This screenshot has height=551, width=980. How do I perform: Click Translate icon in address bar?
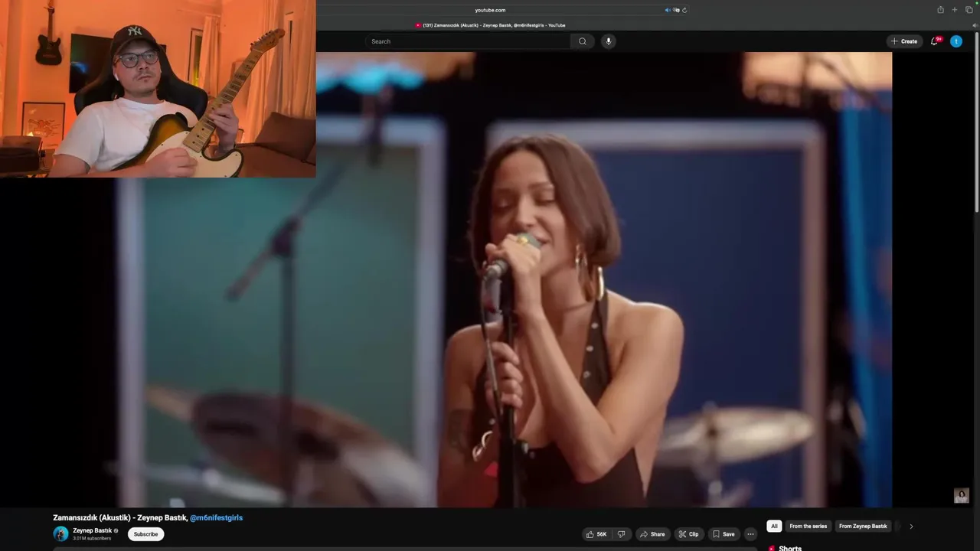[x=676, y=10]
